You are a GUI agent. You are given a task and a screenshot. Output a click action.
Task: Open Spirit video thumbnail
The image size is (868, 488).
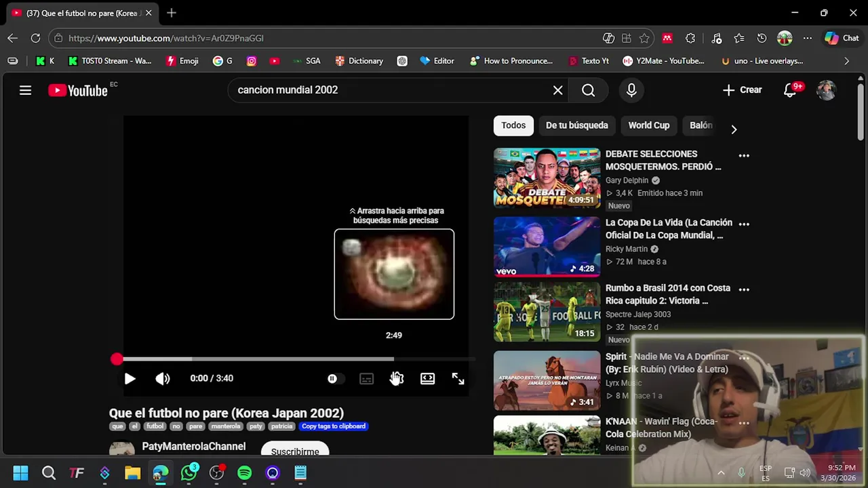click(x=547, y=381)
